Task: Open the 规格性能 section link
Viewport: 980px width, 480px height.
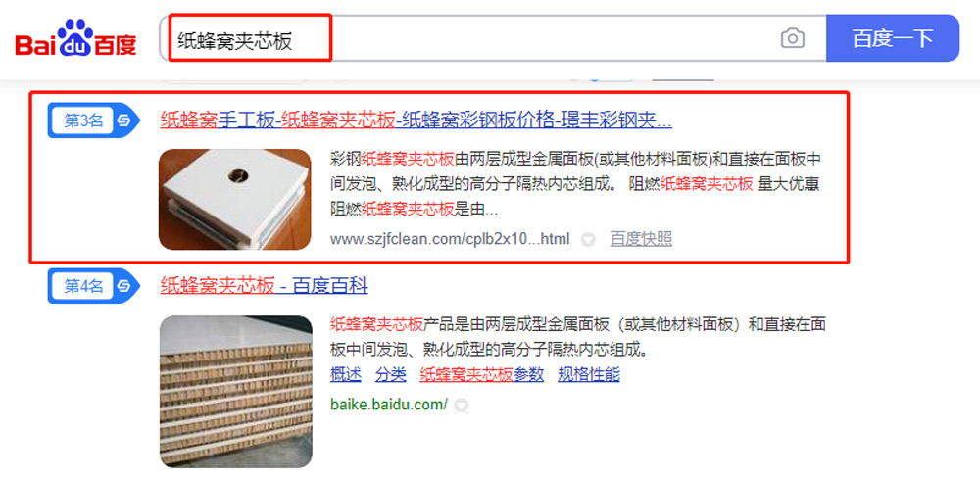Action: 589,374
